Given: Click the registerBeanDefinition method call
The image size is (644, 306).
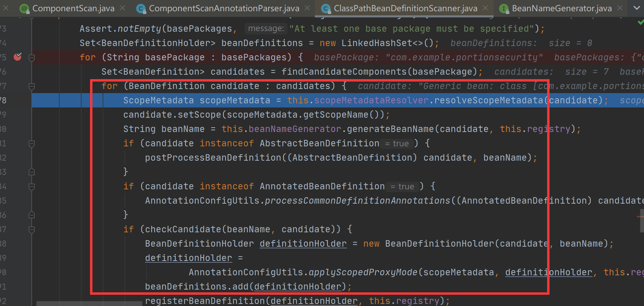Looking at the screenshot, I should [205, 301].
